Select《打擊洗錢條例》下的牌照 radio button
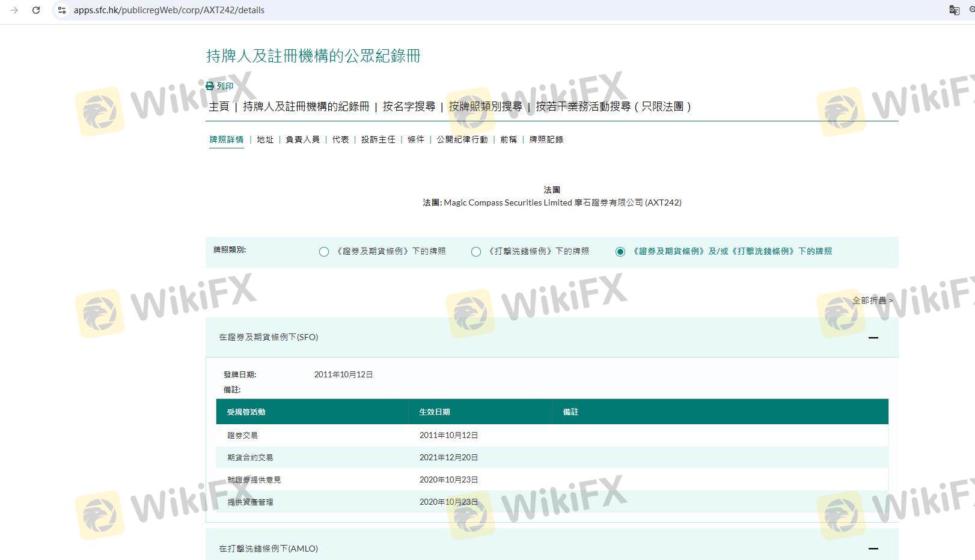This screenshot has width=975, height=560. pos(476,252)
